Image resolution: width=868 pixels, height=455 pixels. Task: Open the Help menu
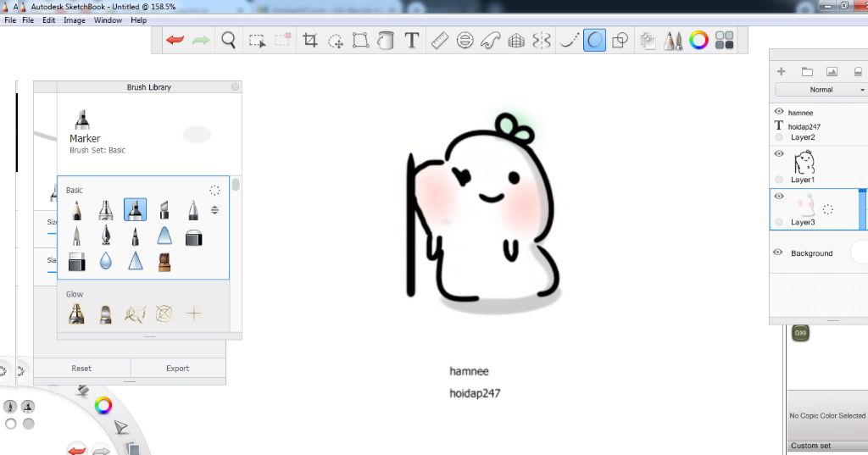(x=138, y=20)
